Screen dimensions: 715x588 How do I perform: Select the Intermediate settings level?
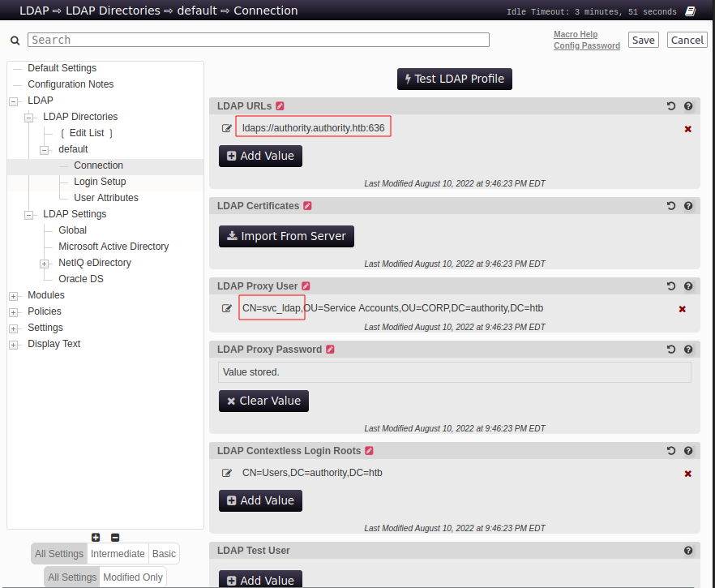click(x=118, y=554)
